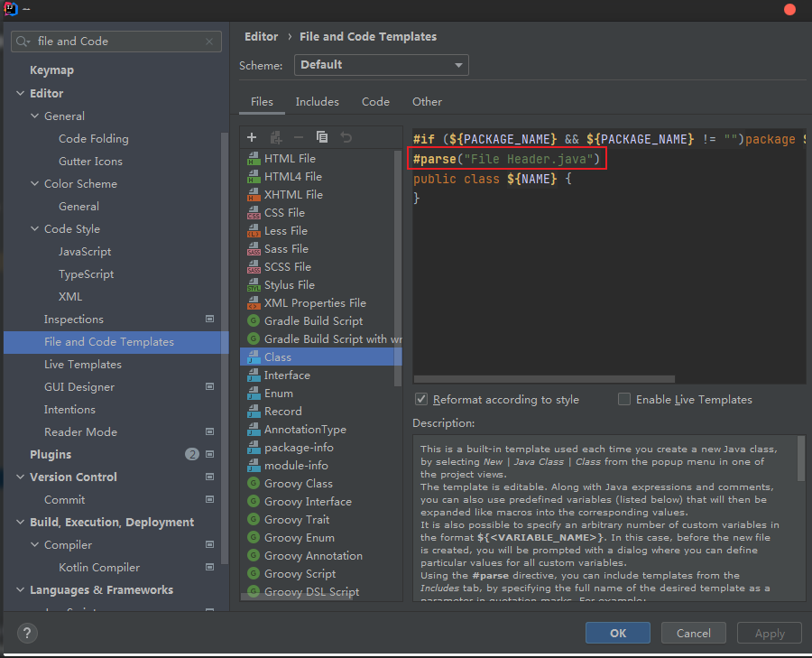This screenshot has width=812, height=658.
Task: Click the SCSS File template icon
Action: pos(254,267)
